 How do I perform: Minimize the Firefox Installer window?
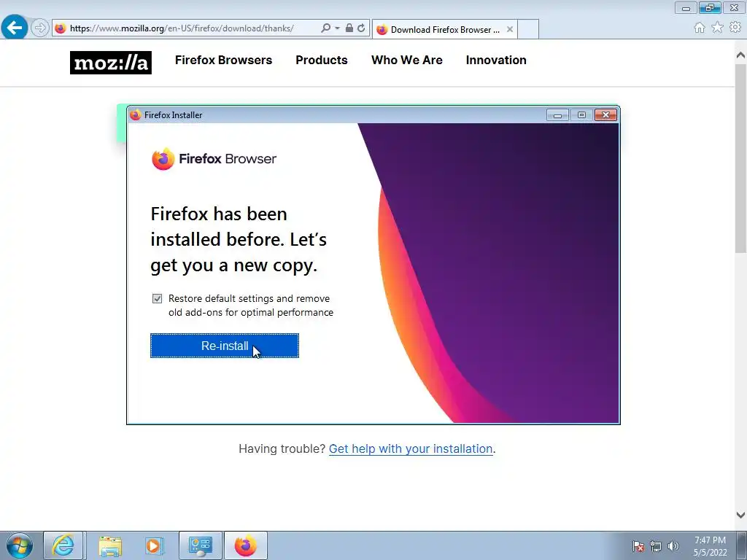coord(557,114)
